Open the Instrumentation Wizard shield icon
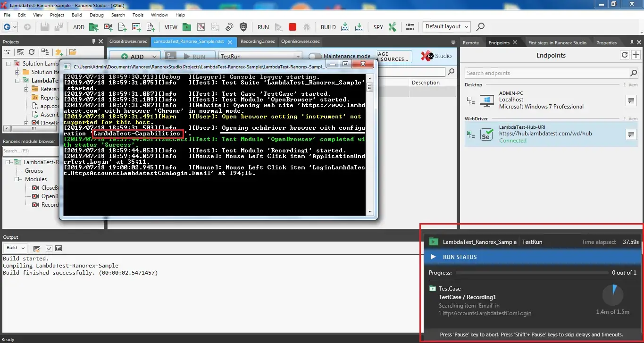This screenshot has width=644, height=343. click(x=243, y=26)
